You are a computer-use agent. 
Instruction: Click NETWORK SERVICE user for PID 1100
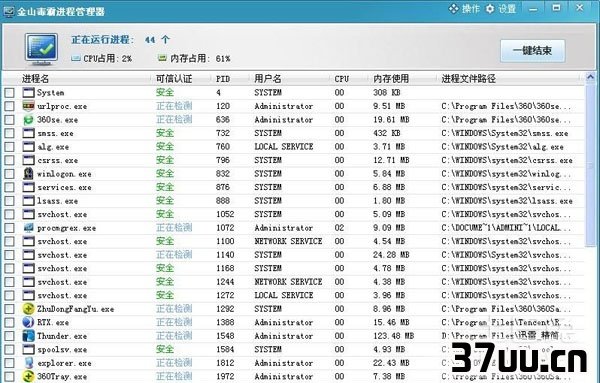(x=288, y=241)
